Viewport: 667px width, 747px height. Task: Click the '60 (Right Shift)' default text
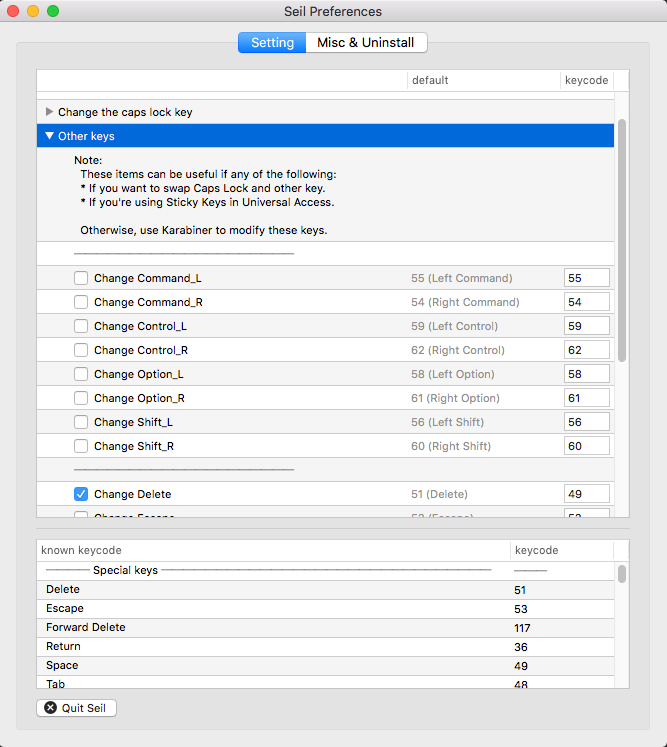coord(451,446)
